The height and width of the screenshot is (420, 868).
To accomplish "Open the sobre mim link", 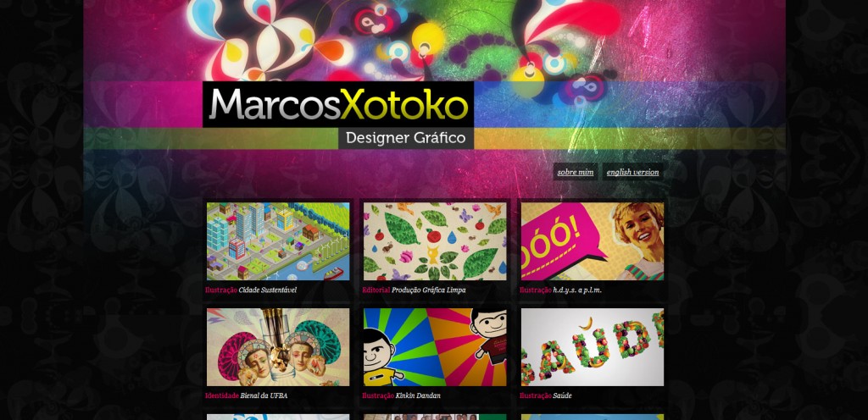I will (576, 172).
